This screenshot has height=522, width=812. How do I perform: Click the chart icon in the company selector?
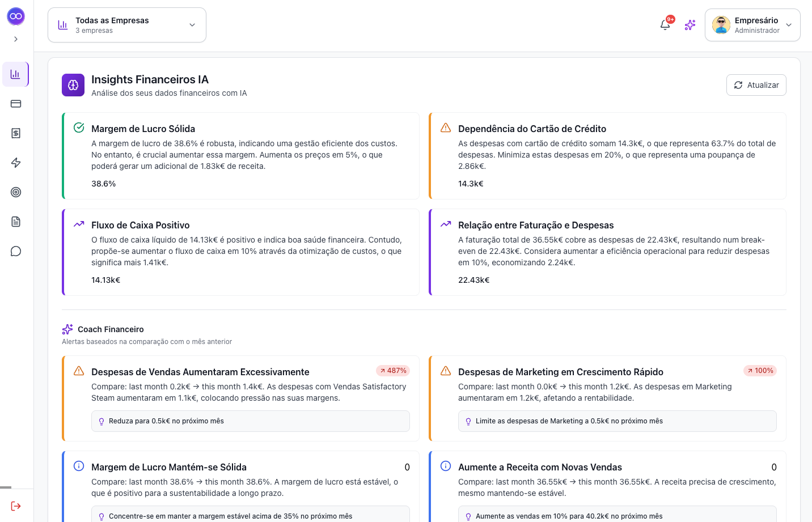click(63, 25)
